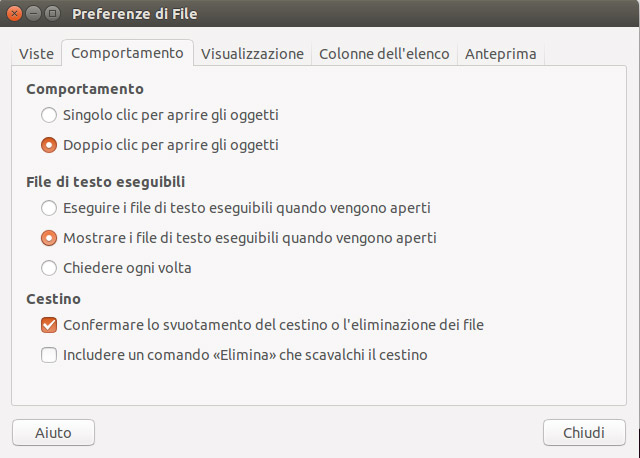Go to the Colonne dell'elenco tab
The image size is (640, 458).
384,54
